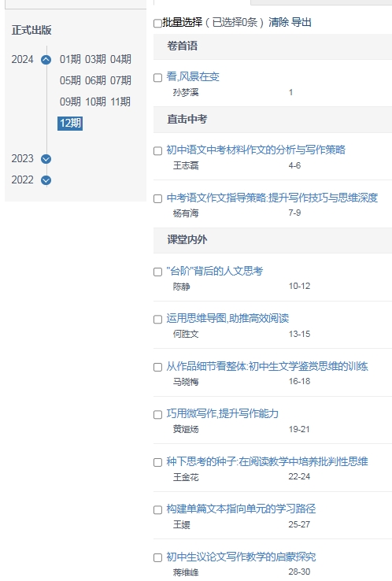Screen dimensions: 392x581
Task: Click 导出 to export selected items
Action: coord(301,22)
